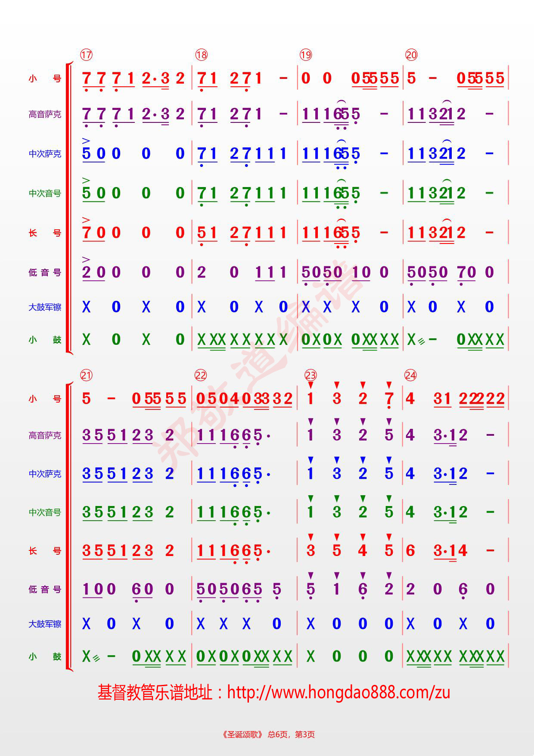Select the 小号 label in the top system
Screen dimensions: 534x756
click(x=45, y=78)
